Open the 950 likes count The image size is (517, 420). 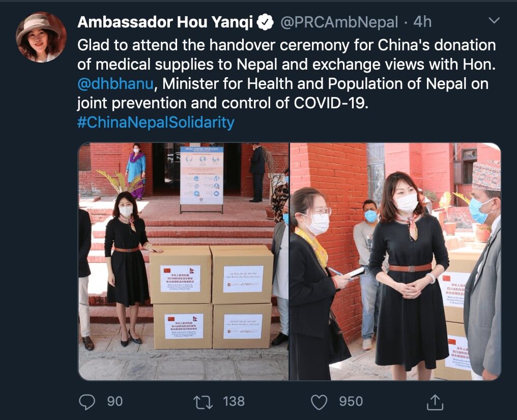351,402
